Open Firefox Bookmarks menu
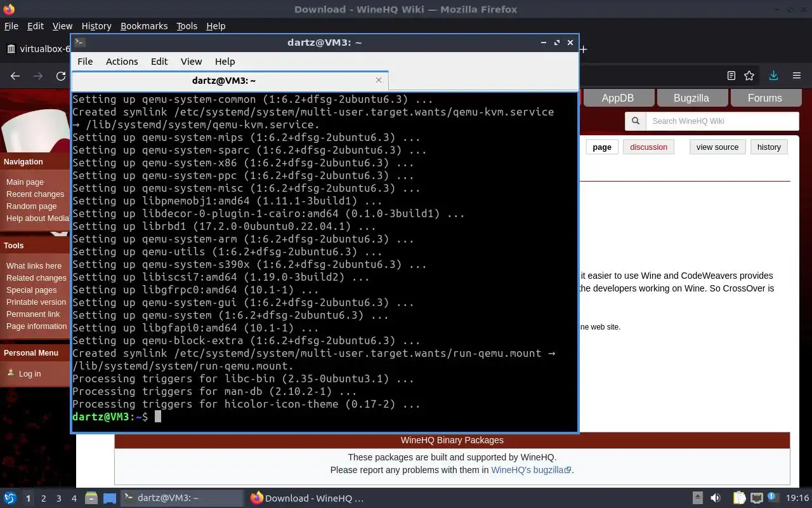 click(144, 26)
